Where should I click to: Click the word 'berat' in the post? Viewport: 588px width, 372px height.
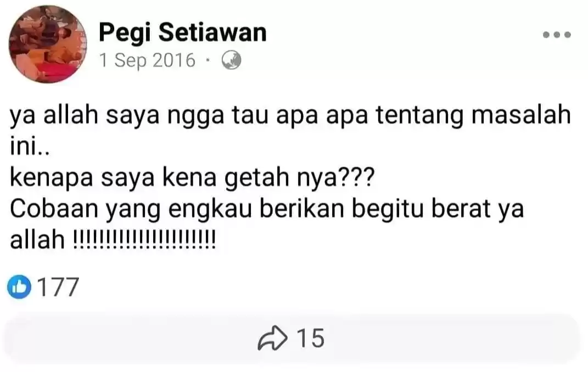[x=461, y=208]
